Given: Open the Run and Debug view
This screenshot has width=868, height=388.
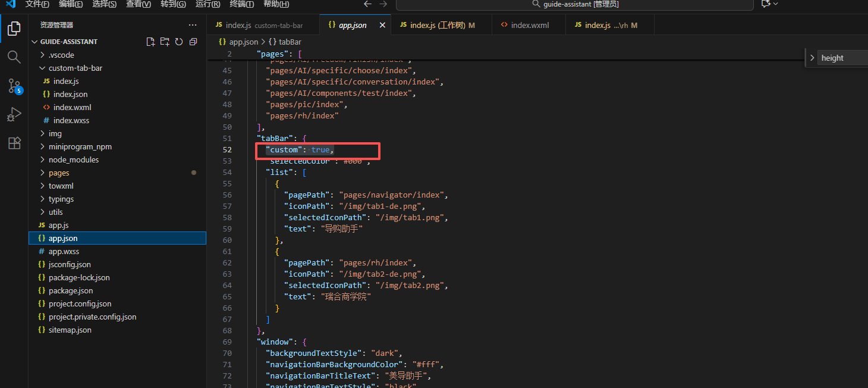Looking at the screenshot, I should 14,114.
